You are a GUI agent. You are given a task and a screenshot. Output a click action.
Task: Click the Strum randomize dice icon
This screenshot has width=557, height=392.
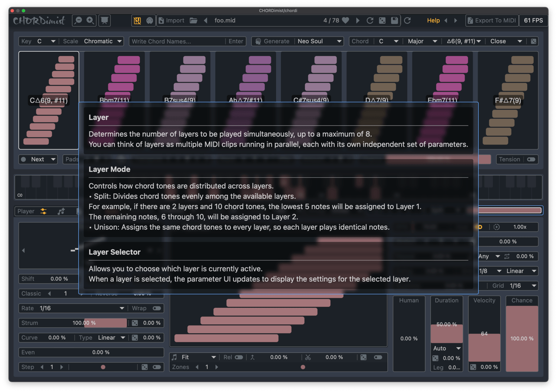pyautogui.click(x=135, y=323)
